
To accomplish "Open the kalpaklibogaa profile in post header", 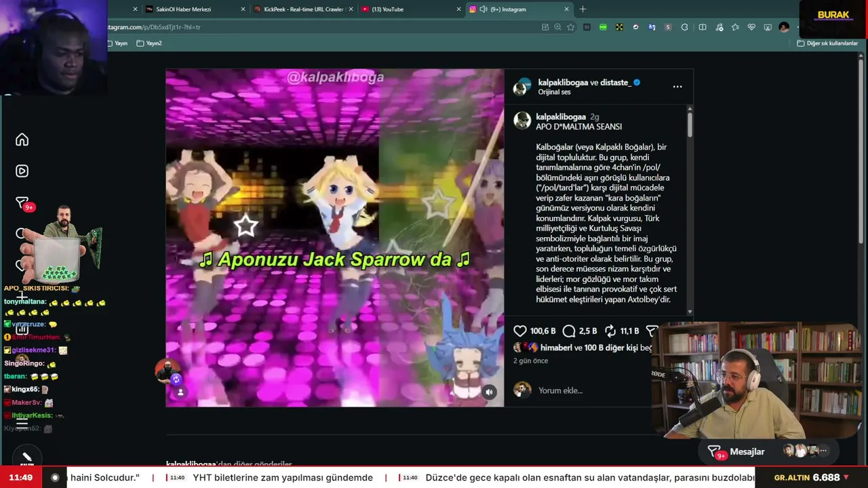I will click(x=563, y=83).
